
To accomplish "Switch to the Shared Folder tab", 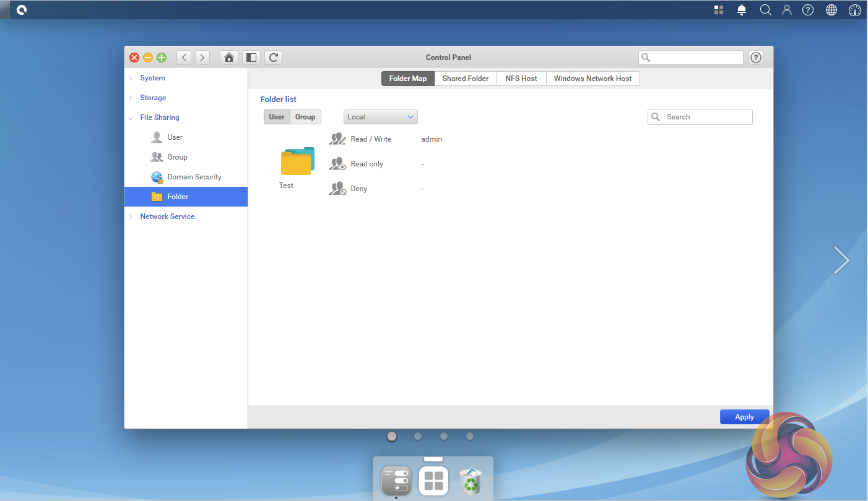I will tap(466, 79).
